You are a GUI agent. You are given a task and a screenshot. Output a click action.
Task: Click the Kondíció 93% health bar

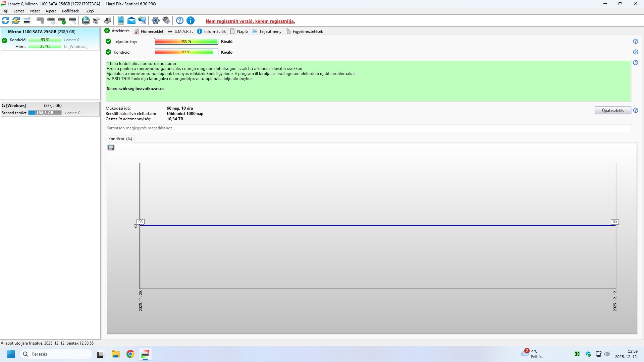click(x=186, y=52)
